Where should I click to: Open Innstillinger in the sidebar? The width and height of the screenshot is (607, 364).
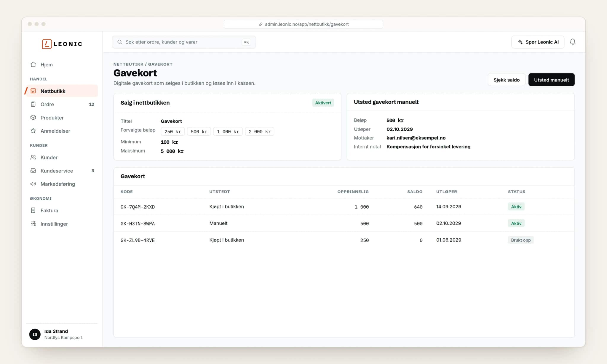click(x=62, y=224)
